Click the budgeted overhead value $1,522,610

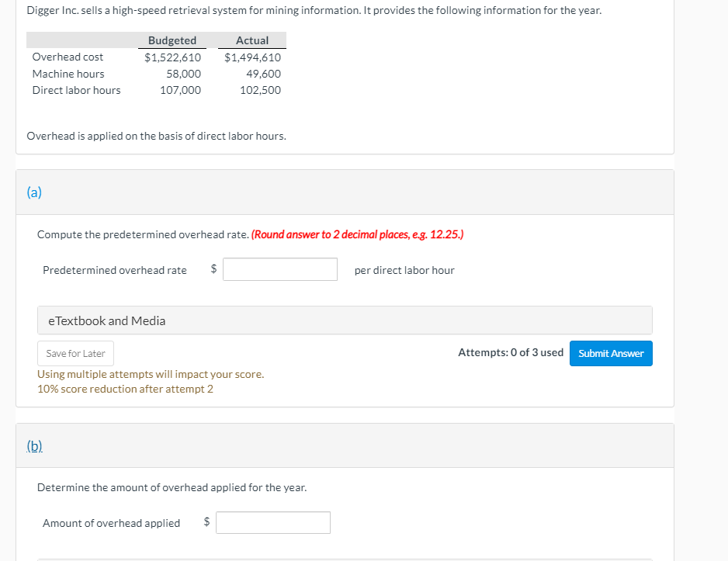(172, 57)
